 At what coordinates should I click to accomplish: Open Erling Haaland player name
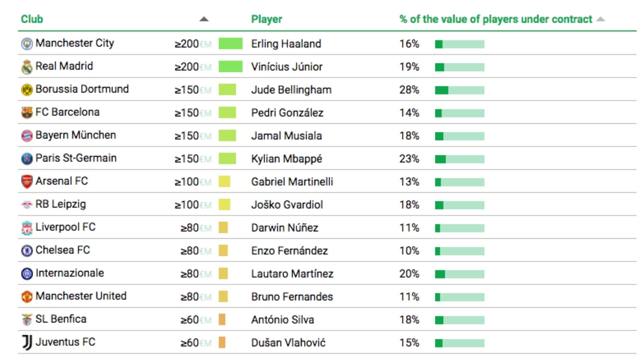tap(286, 44)
